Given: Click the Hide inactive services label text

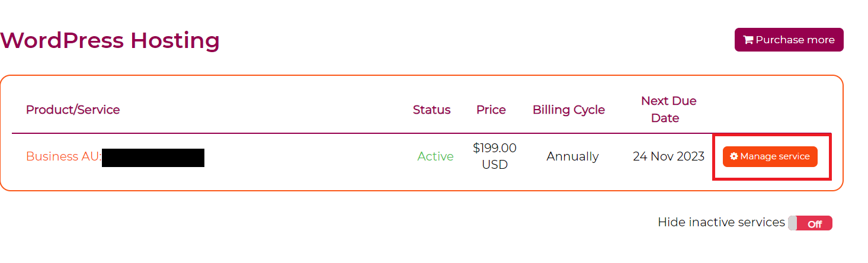Looking at the screenshot, I should coord(721,222).
